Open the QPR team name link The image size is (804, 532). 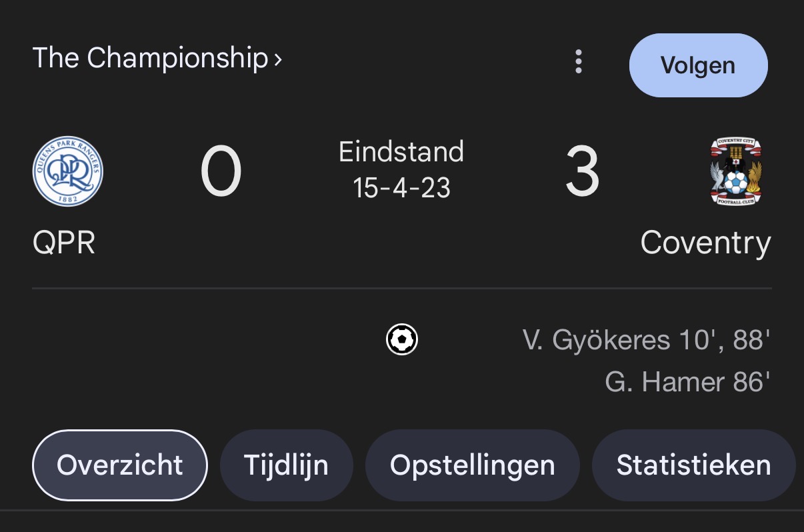pyautogui.click(x=64, y=243)
